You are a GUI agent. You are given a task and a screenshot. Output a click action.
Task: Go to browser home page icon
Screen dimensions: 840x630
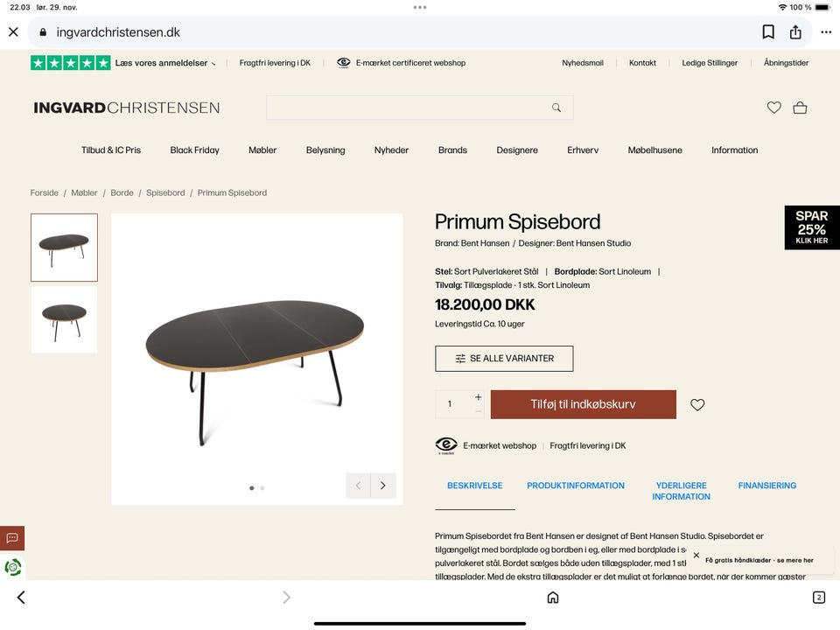[553, 598]
